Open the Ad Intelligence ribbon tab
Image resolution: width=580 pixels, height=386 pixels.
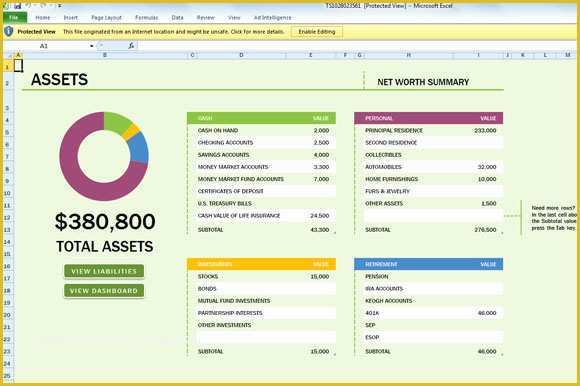[x=272, y=17]
